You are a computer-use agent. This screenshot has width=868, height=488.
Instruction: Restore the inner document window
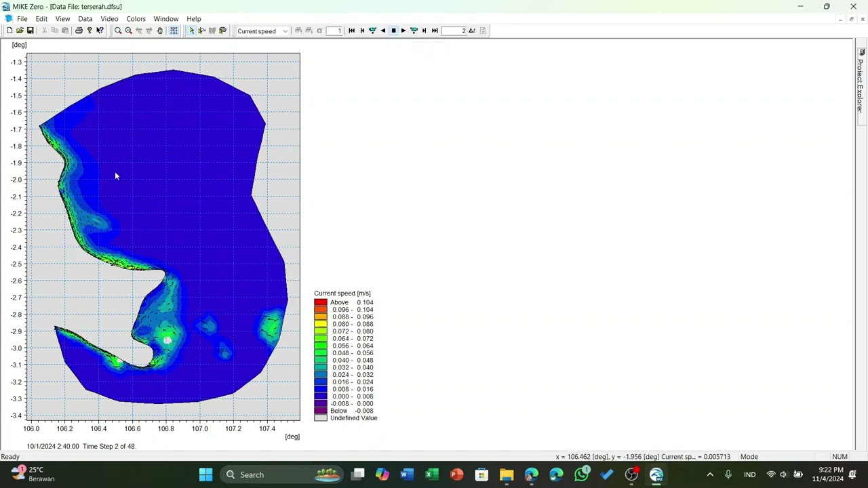(x=852, y=19)
